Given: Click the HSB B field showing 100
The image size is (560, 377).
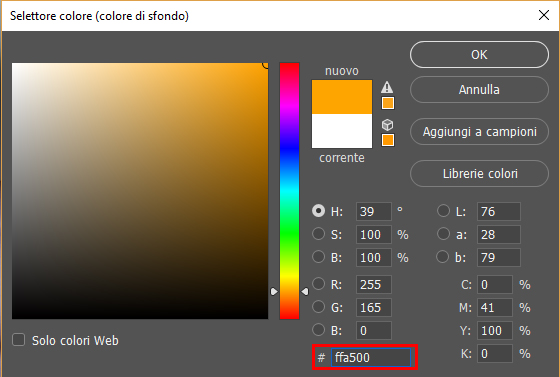Looking at the screenshot, I should pos(374,257).
